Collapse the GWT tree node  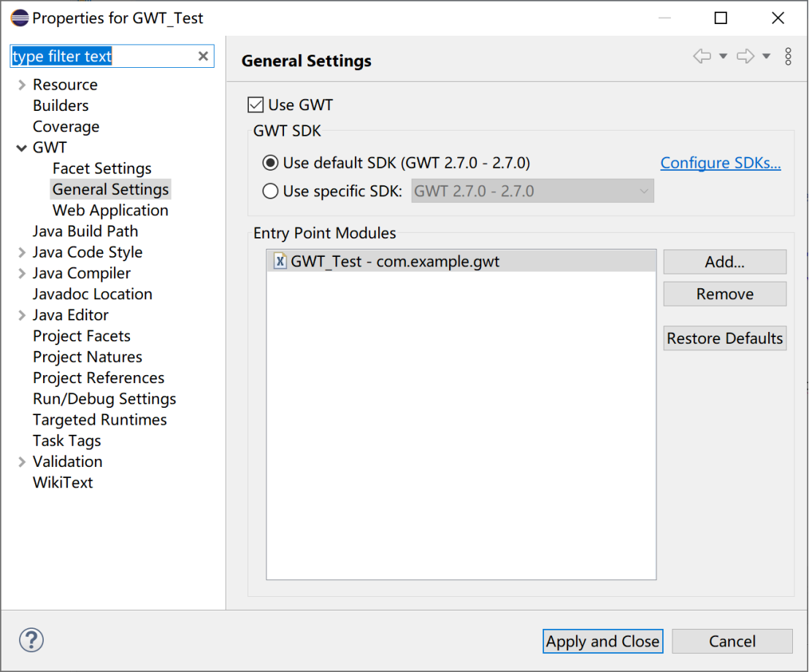(22, 148)
